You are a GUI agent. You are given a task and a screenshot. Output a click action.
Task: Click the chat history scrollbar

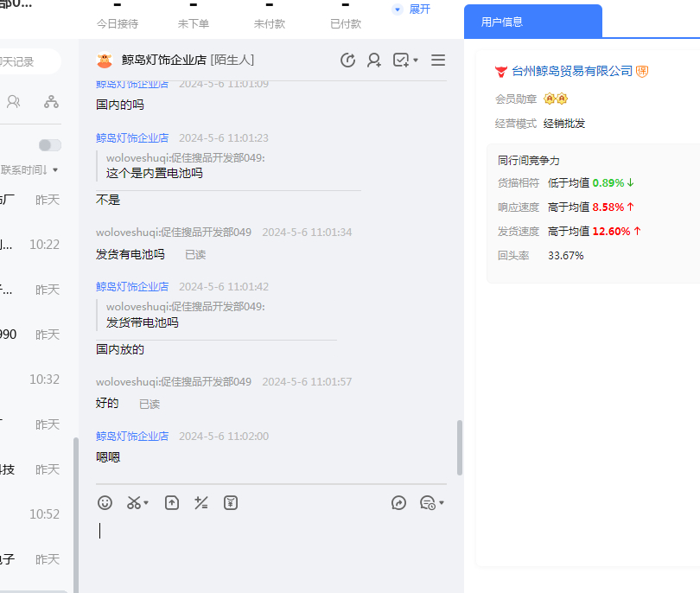tap(459, 447)
